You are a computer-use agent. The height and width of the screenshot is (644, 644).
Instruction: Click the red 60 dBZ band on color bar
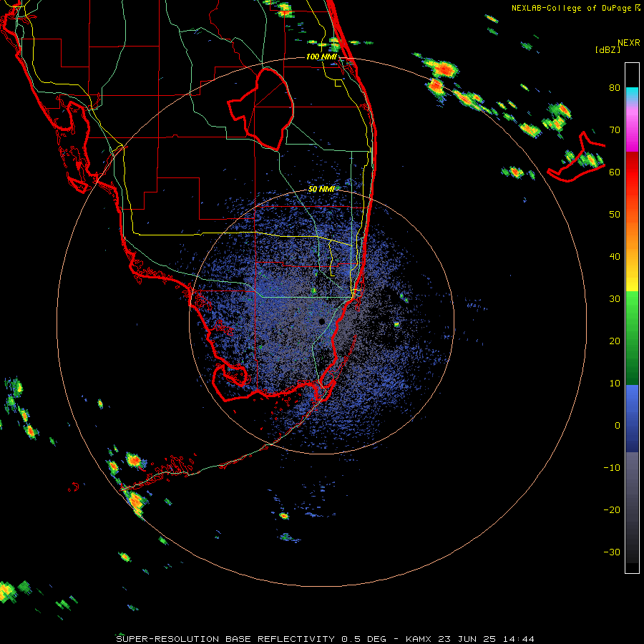632,172
